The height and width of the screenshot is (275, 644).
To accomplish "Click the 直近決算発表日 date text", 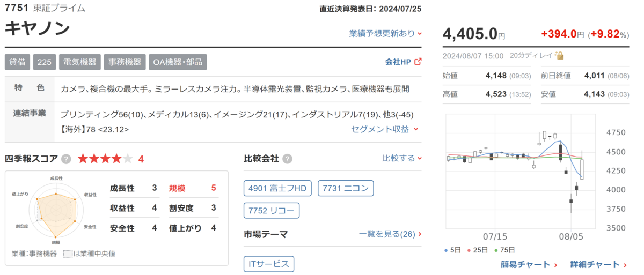I will 371,9.
